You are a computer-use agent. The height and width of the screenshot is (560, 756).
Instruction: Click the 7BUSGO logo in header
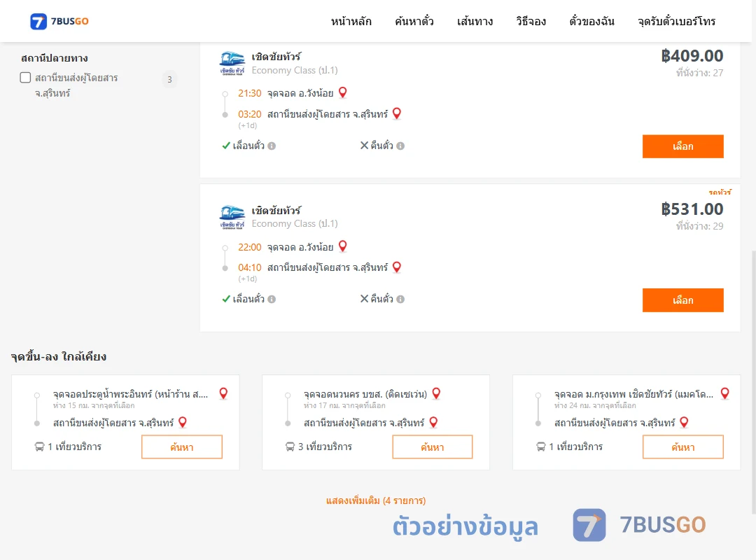pos(59,21)
